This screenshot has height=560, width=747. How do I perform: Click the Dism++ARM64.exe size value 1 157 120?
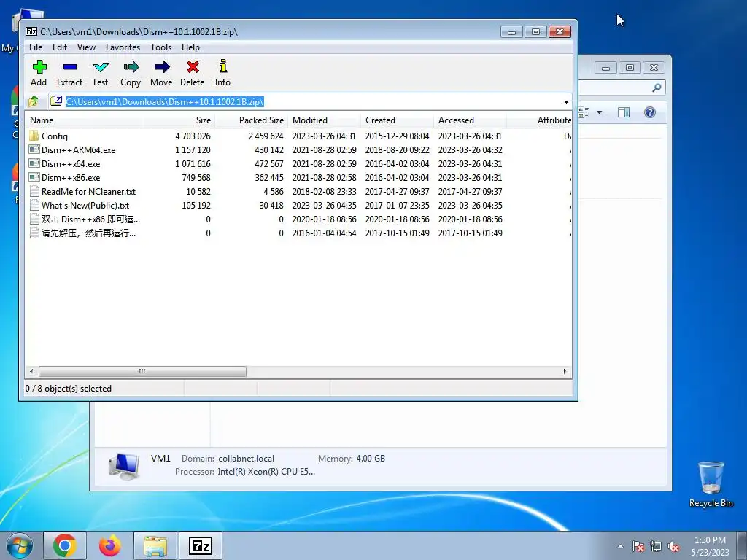click(x=193, y=149)
